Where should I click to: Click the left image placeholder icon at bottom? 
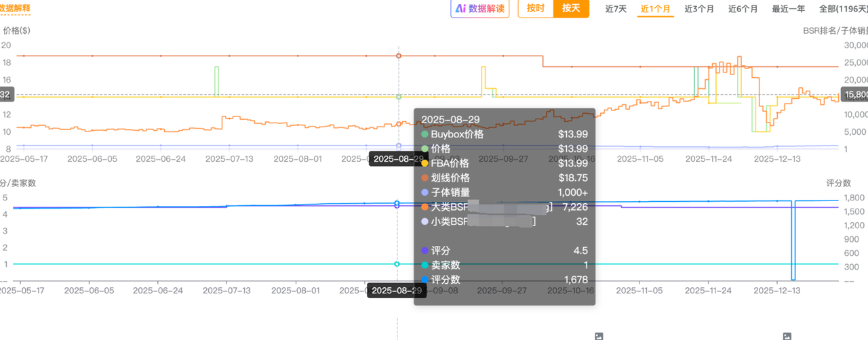(x=598, y=336)
